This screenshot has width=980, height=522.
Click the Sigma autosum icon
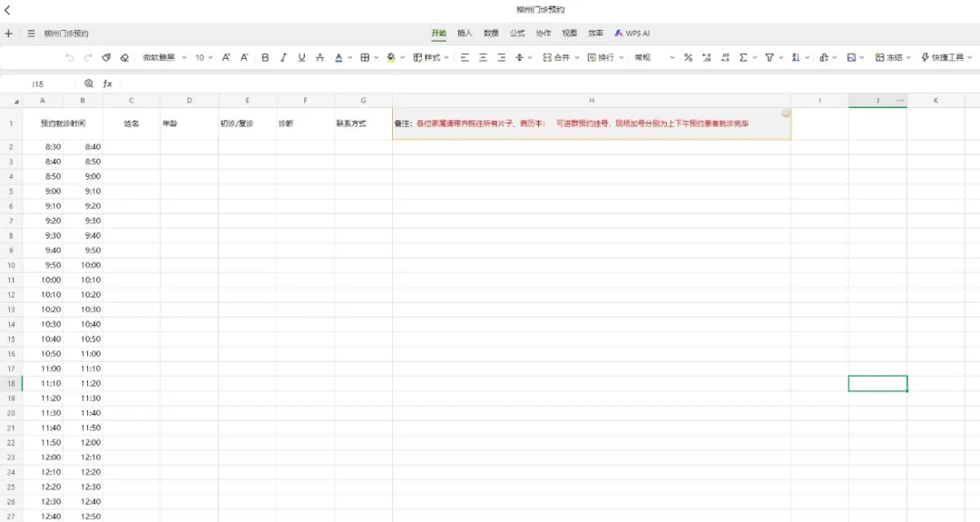(x=743, y=57)
